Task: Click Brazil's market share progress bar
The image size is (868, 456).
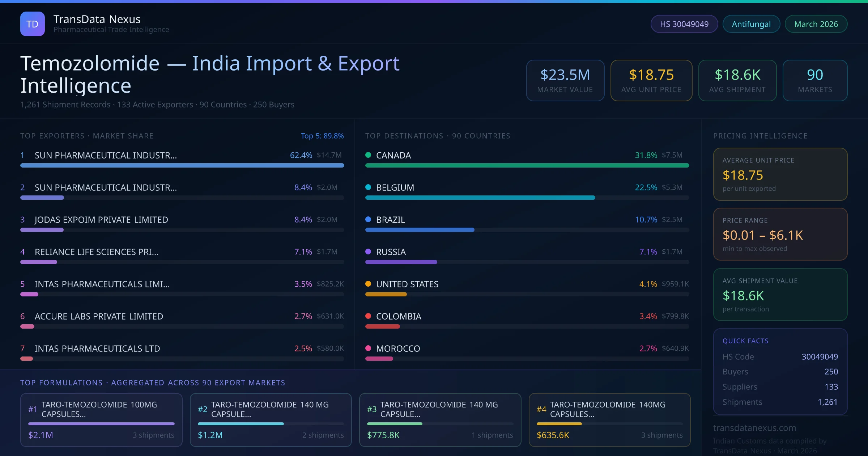Action: coord(420,229)
